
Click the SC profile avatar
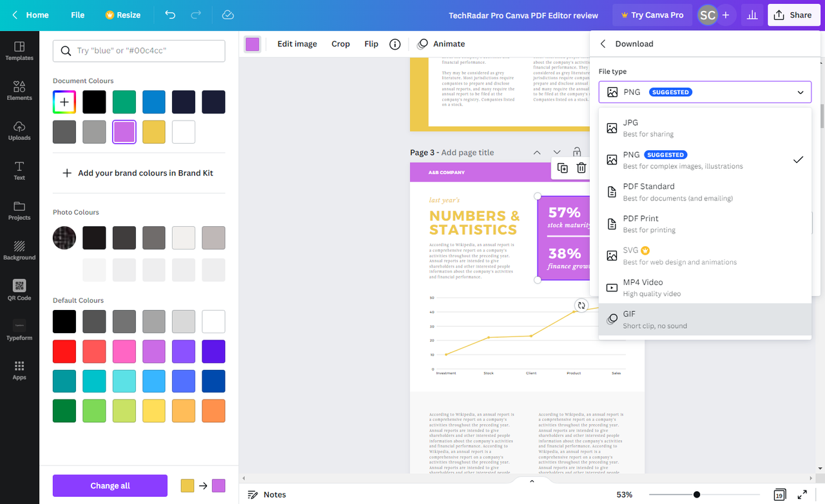[708, 15]
